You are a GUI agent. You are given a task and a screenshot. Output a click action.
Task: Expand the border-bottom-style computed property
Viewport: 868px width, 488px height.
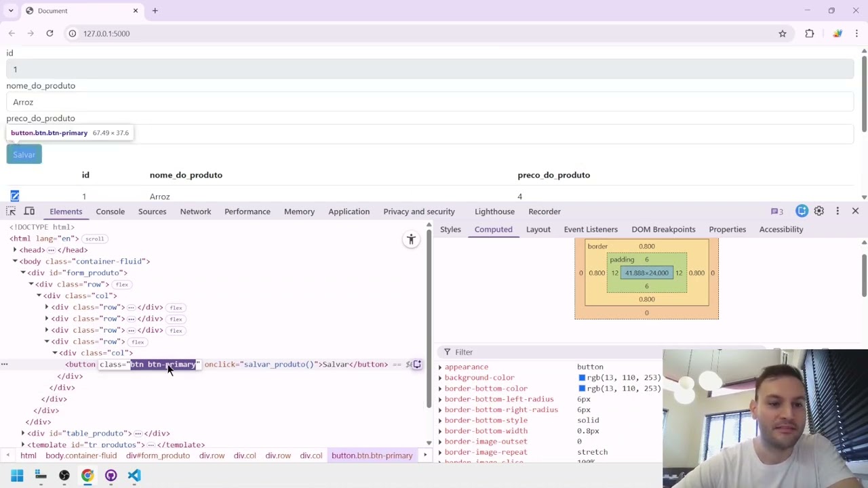(x=440, y=420)
